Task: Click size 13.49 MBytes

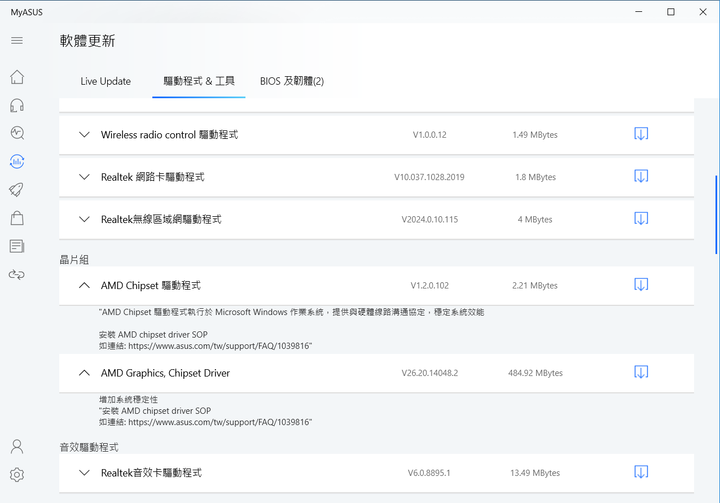Action: (535, 473)
